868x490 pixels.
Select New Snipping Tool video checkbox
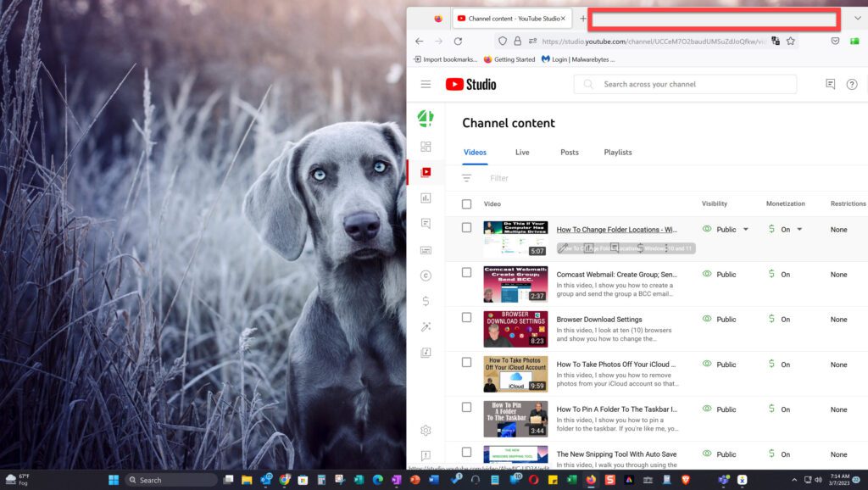pos(467,452)
